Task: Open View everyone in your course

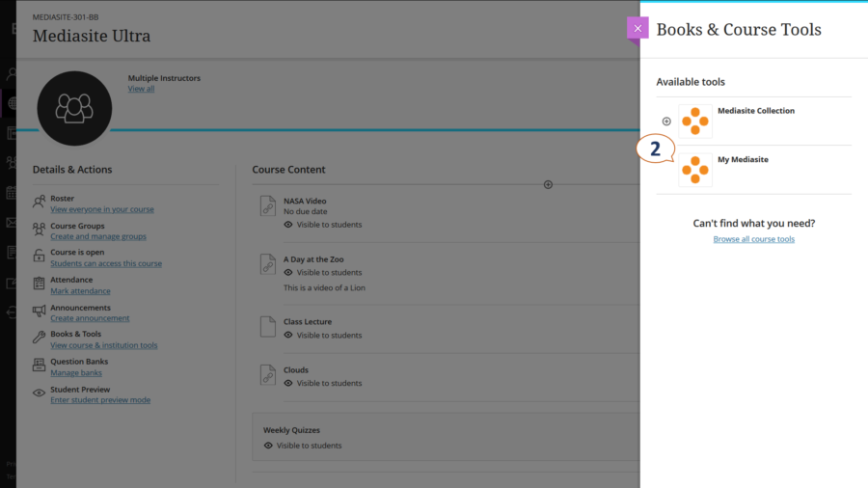Action: (x=102, y=209)
